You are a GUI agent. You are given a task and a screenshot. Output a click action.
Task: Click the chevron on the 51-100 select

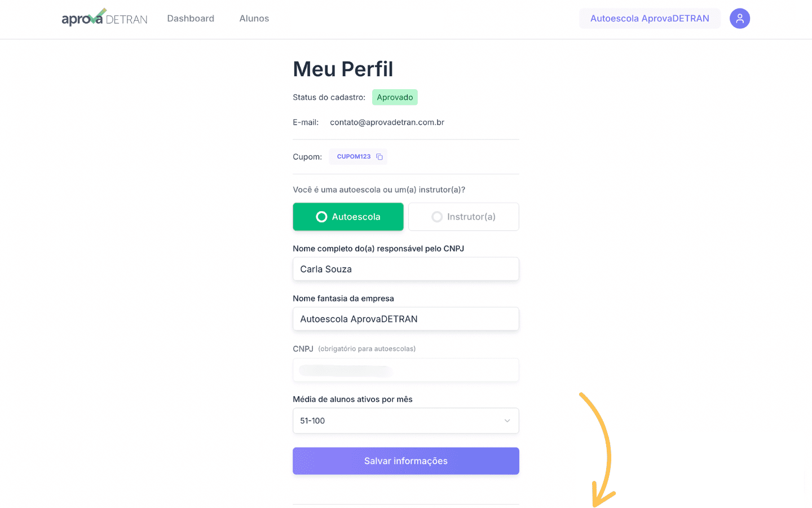(507, 421)
